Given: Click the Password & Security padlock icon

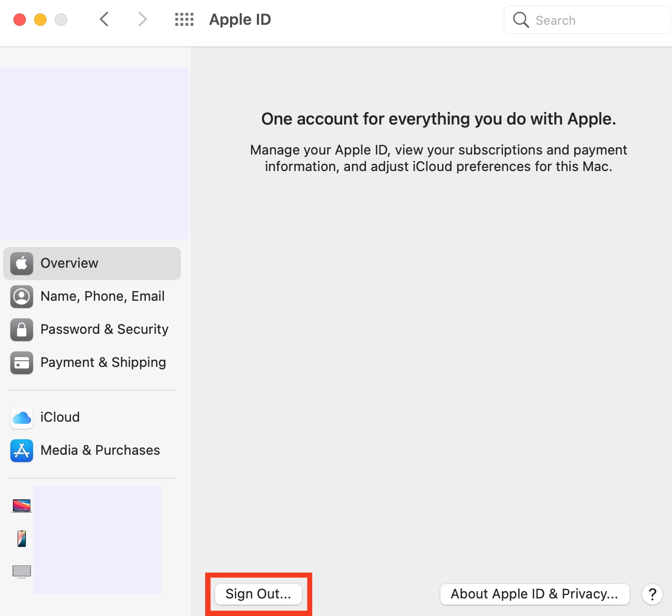Looking at the screenshot, I should click(x=21, y=330).
